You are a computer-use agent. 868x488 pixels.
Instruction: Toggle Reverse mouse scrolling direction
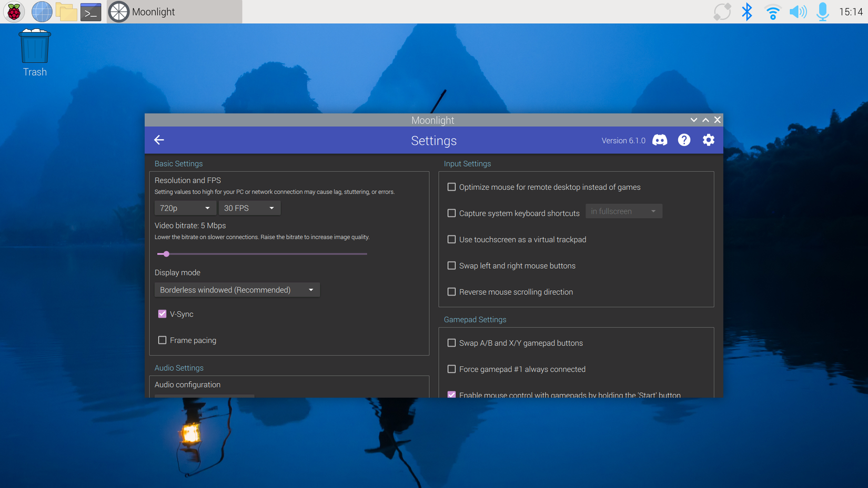click(451, 292)
